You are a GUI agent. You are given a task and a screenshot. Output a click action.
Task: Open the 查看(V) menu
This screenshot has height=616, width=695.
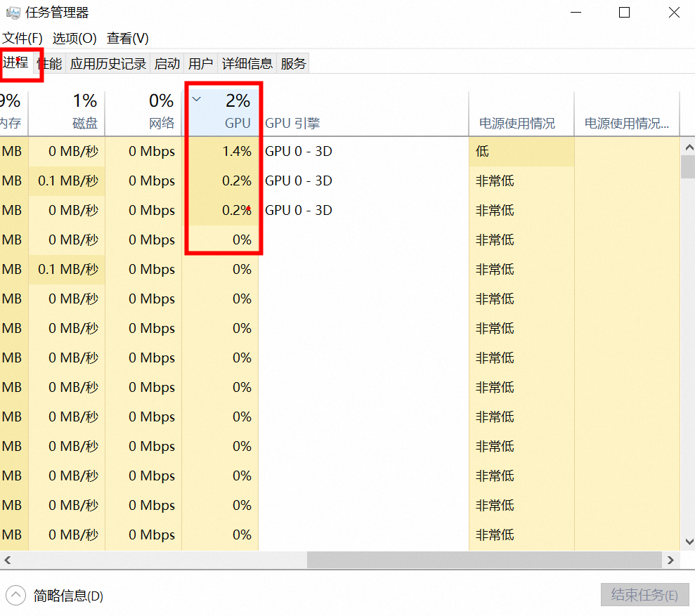pos(128,38)
